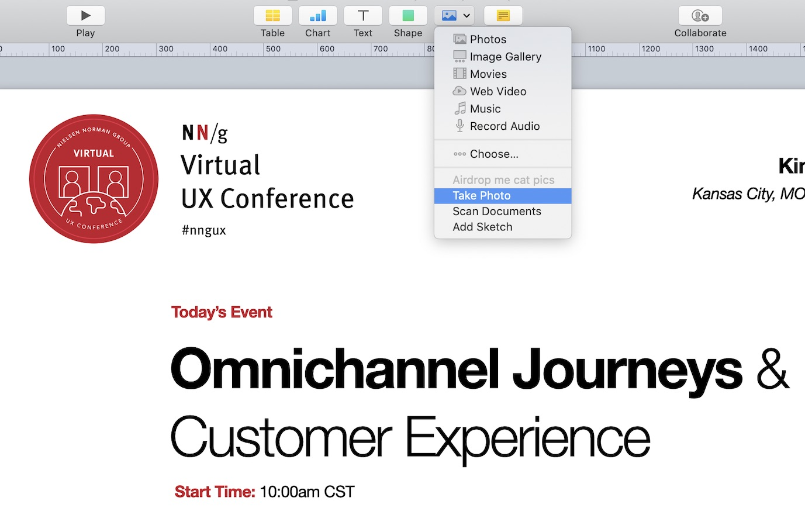Screen dimensions: 805x532
Task: Select Photos from the media menu
Action: point(488,39)
